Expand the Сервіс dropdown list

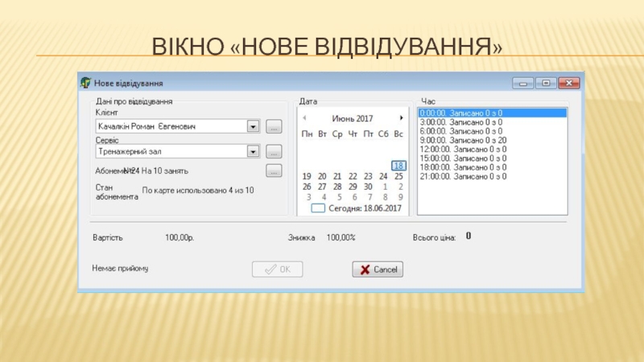coord(253,151)
